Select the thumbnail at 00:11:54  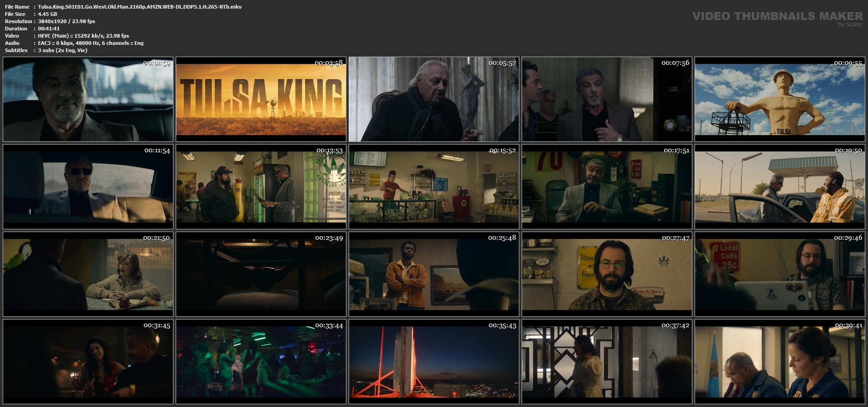coord(88,187)
